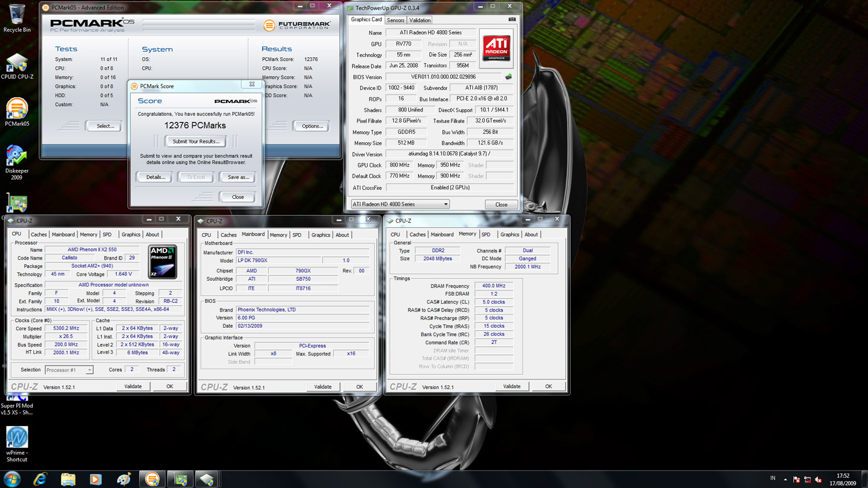Open the PCMark05 desktop shortcut

(17, 112)
